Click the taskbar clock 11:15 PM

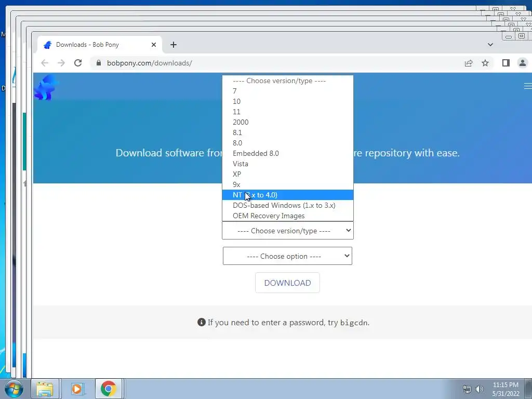pos(506,385)
